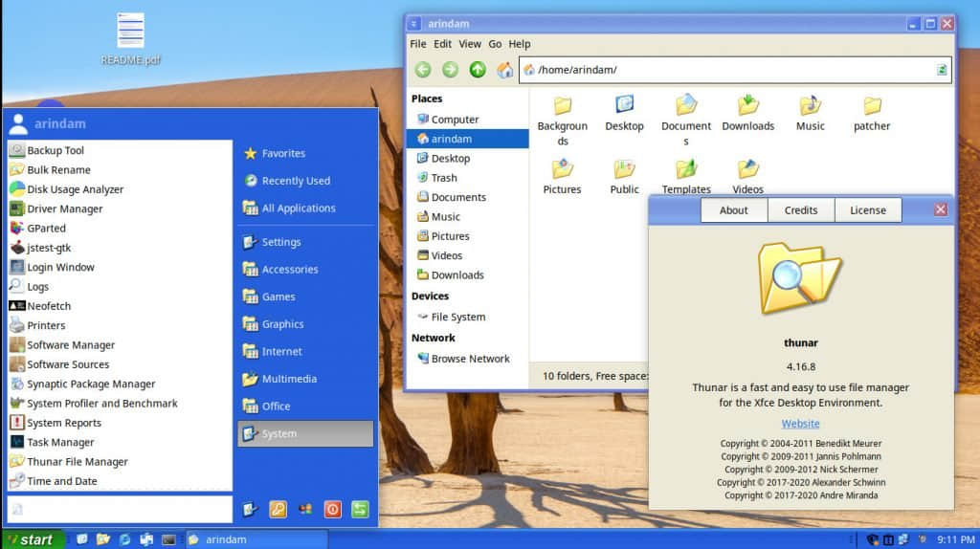Open the Accessories category

305,269
